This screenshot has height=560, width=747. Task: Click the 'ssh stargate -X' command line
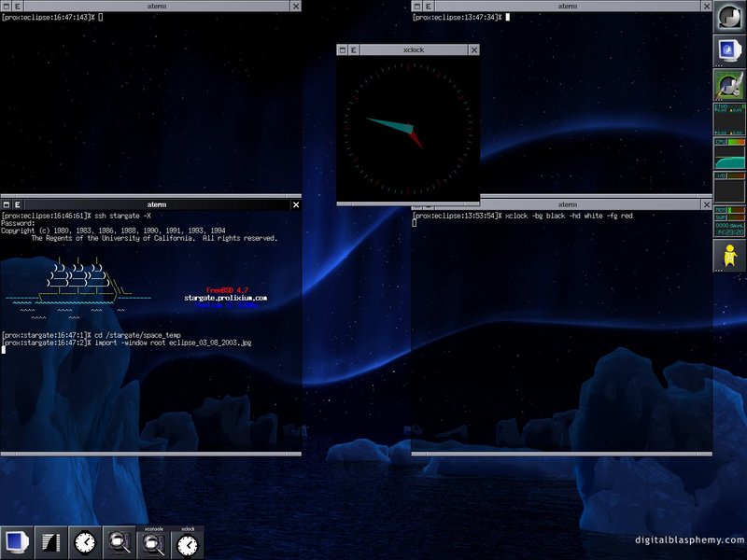click(x=123, y=216)
